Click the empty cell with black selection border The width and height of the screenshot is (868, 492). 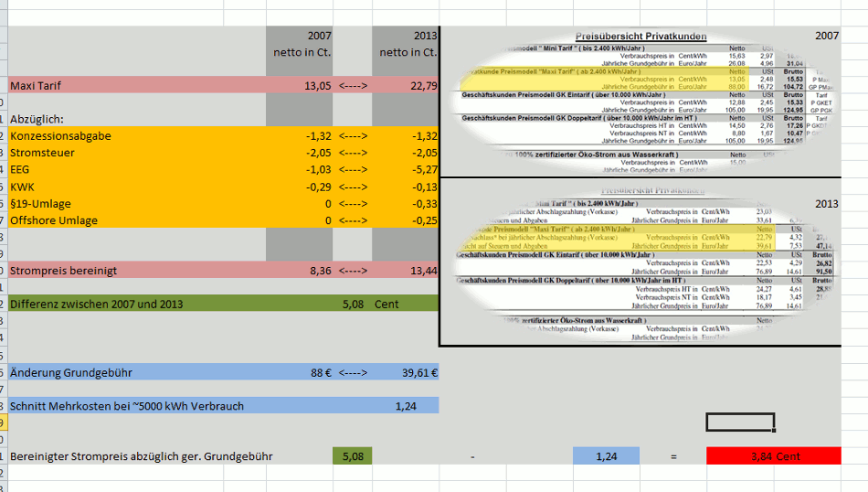pyautogui.click(x=740, y=422)
